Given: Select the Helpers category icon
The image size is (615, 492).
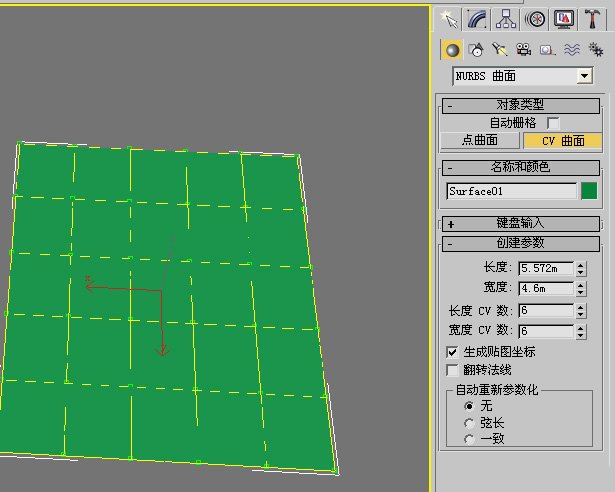Looking at the screenshot, I should [548, 50].
